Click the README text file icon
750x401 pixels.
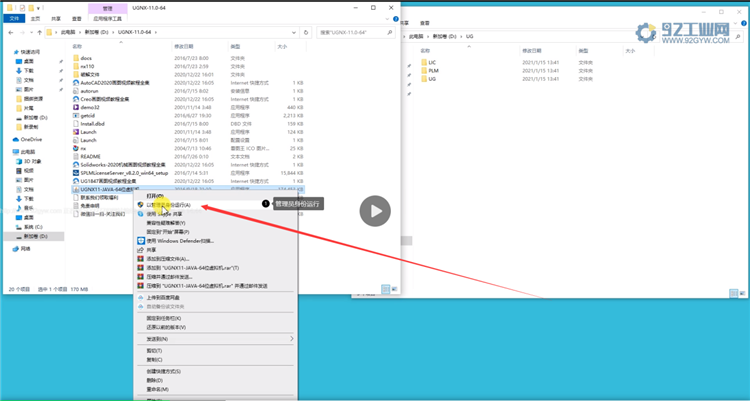(76, 156)
